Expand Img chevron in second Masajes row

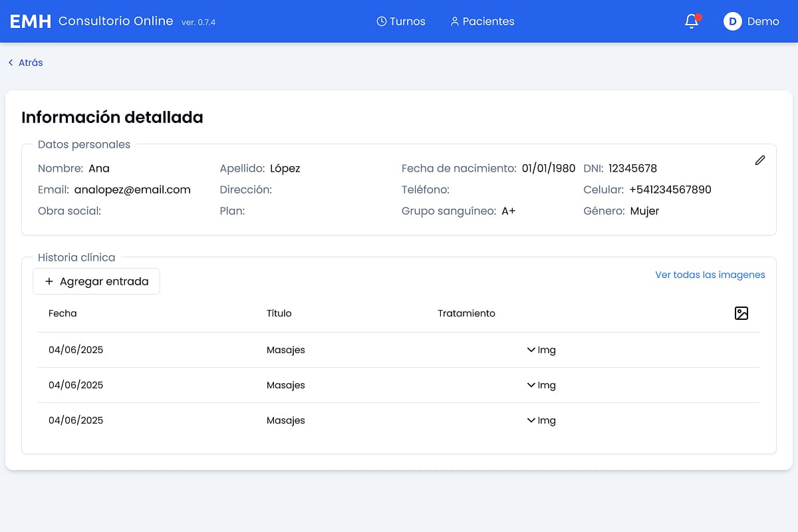click(531, 385)
